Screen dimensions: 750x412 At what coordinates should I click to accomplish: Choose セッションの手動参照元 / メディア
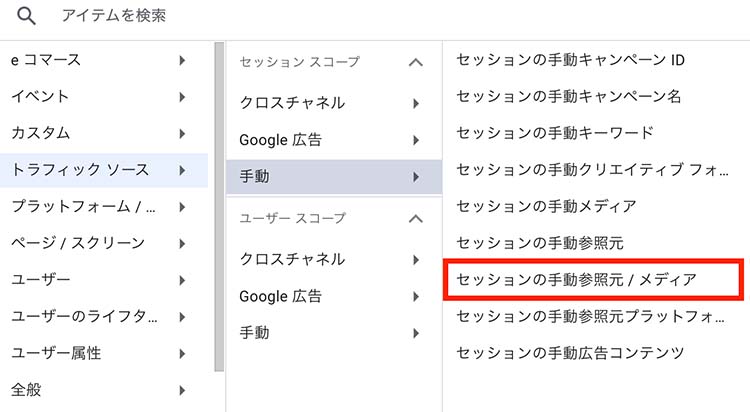[594, 279]
